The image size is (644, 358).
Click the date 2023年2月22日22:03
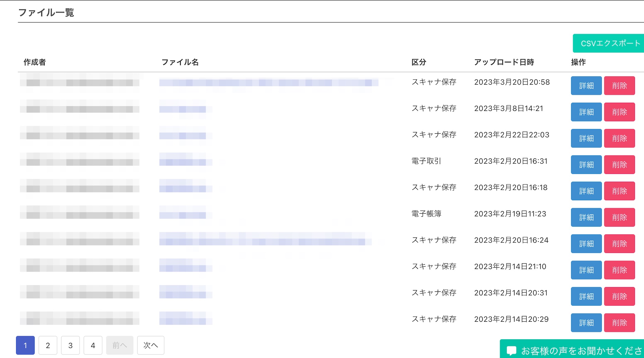(x=512, y=135)
